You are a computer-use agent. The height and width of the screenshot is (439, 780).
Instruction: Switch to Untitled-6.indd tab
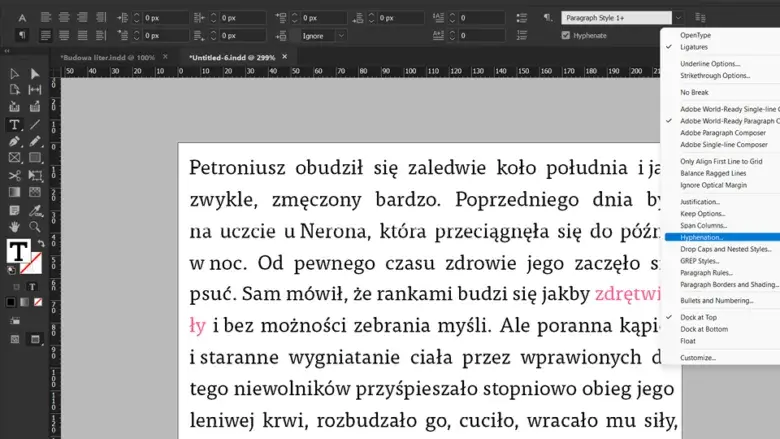pos(232,58)
